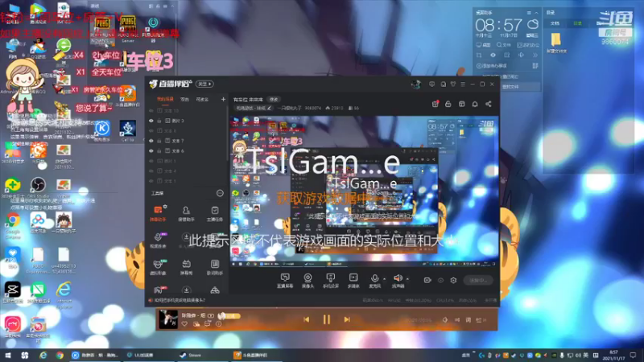
Task: Open the orange danmaku assistant tool
Action: [x=158, y=213]
